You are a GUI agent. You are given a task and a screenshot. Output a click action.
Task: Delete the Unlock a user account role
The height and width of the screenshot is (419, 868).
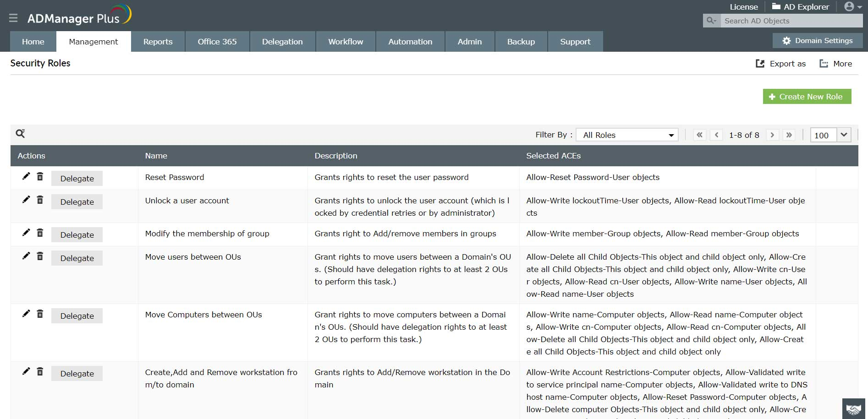[40, 200]
